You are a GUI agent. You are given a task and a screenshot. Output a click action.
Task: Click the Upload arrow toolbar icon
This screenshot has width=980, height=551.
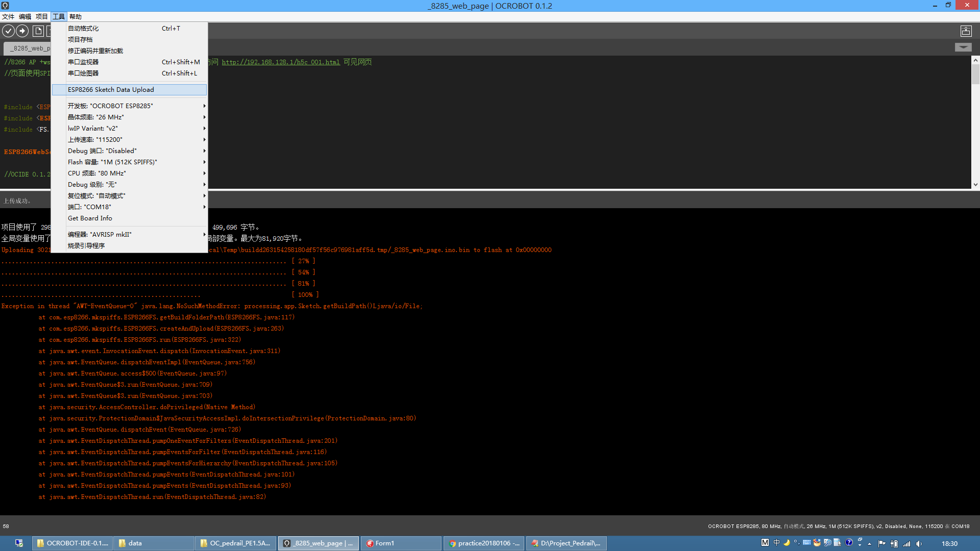(22, 31)
